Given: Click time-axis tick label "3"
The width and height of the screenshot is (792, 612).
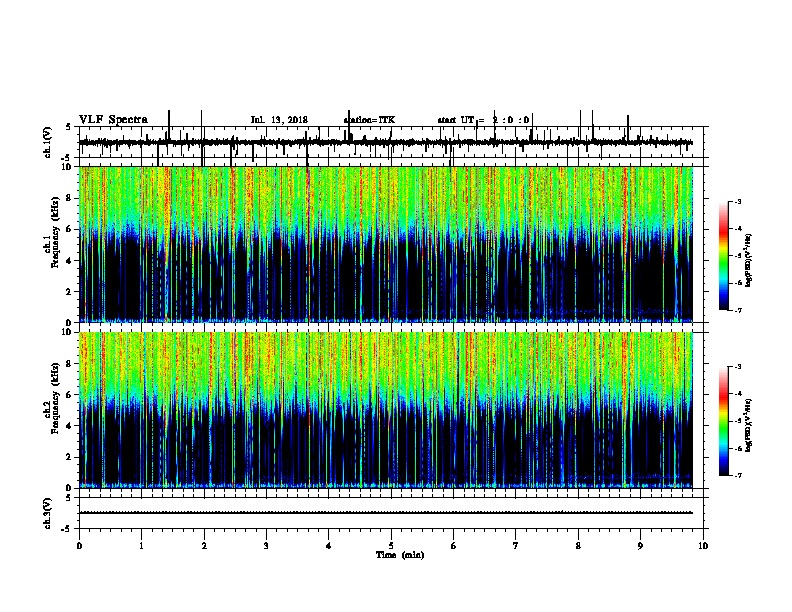Looking at the screenshot, I should click(x=266, y=546).
